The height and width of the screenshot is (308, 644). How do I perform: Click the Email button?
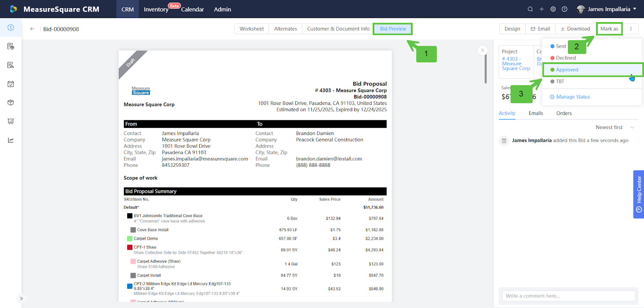(540, 29)
